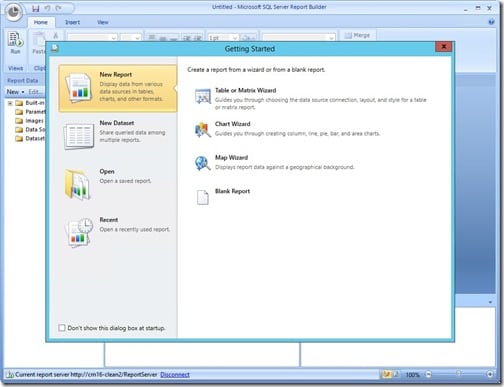Open the border width 1 pt dropdown
Viewport: 504px width, 387px height.
click(x=223, y=38)
